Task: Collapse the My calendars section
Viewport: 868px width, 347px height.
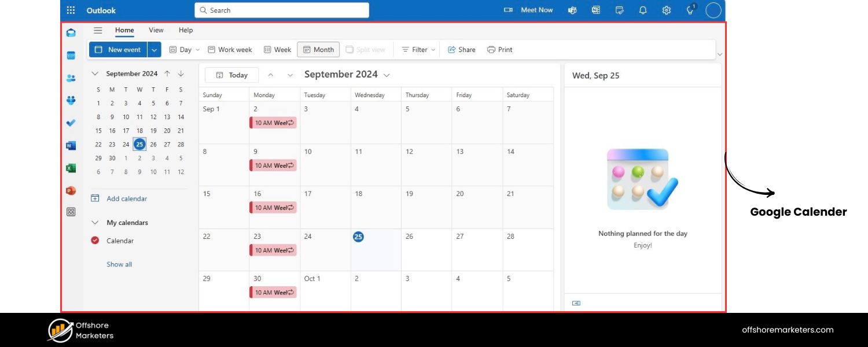Action: (x=95, y=223)
